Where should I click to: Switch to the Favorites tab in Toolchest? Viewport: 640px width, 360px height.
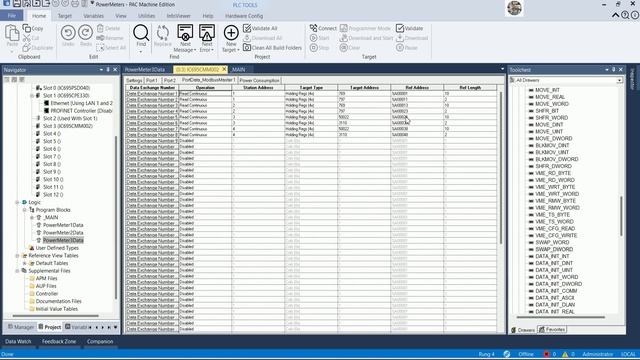(552, 329)
